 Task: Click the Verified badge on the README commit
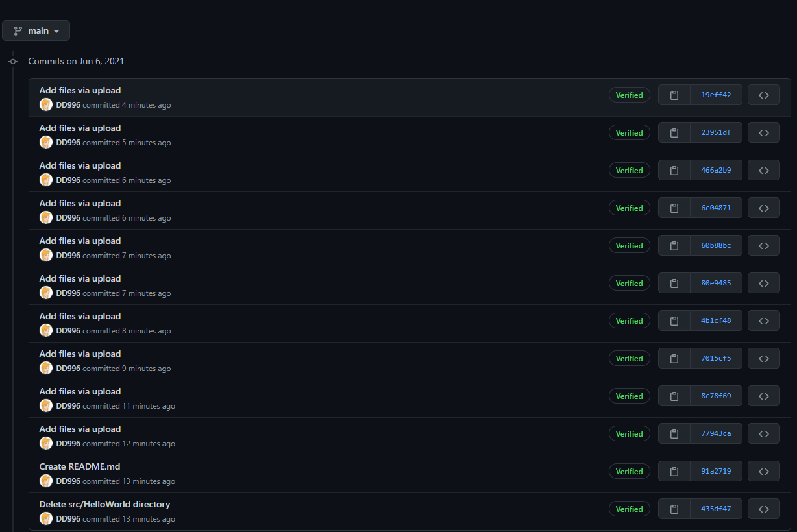(x=629, y=471)
